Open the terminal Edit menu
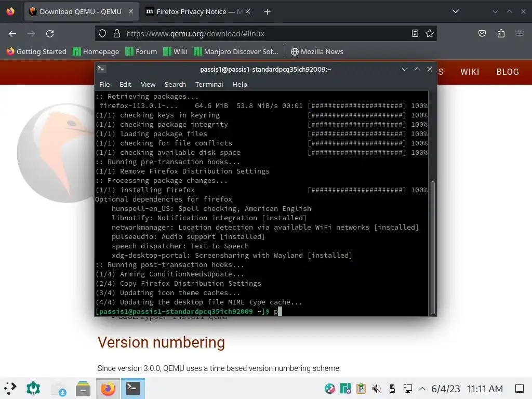Viewport: 532px width, 399px height. click(125, 85)
